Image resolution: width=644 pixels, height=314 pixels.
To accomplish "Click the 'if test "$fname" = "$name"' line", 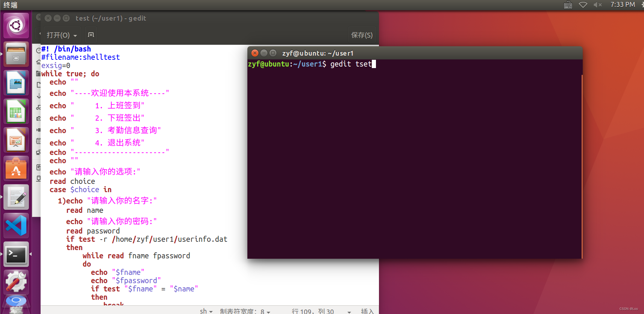I will point(145,289).
